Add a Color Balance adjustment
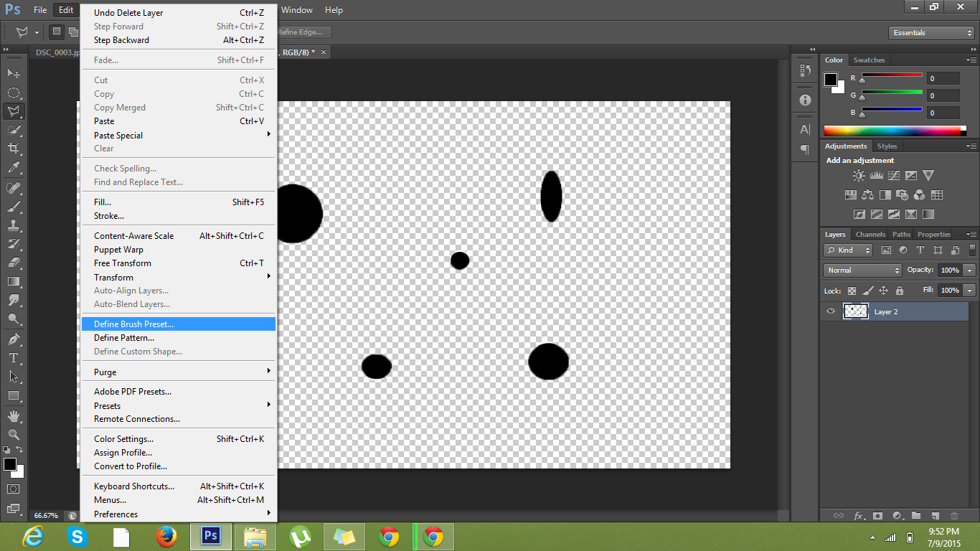This screenshot has height=551, width=980. coord(868,194)
